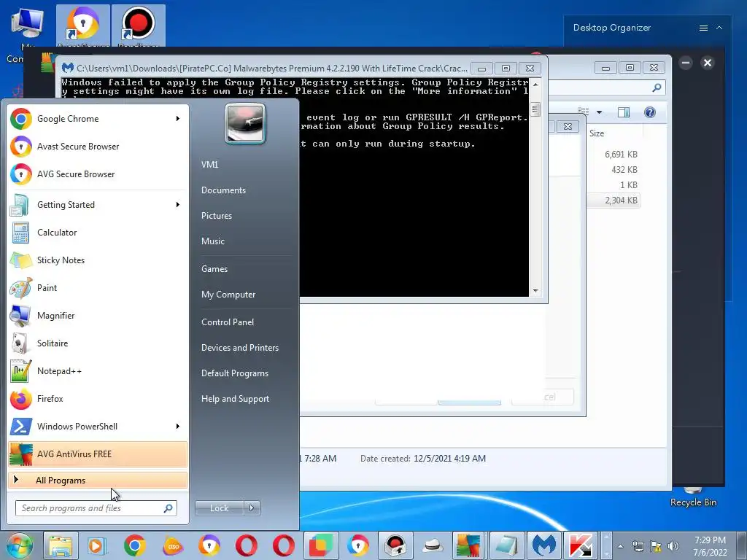Open My Computer from Start menu

[x=228, y=295]
